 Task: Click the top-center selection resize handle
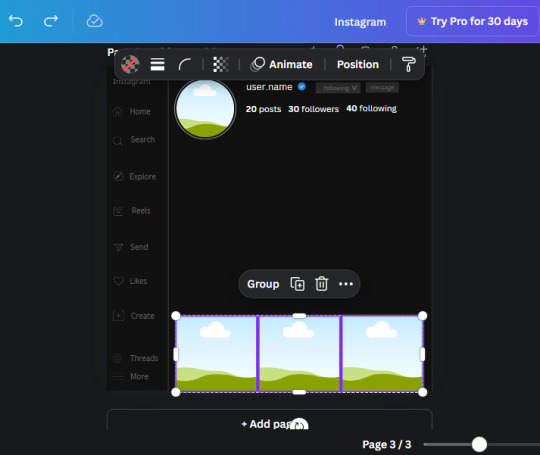coord(299,316)
